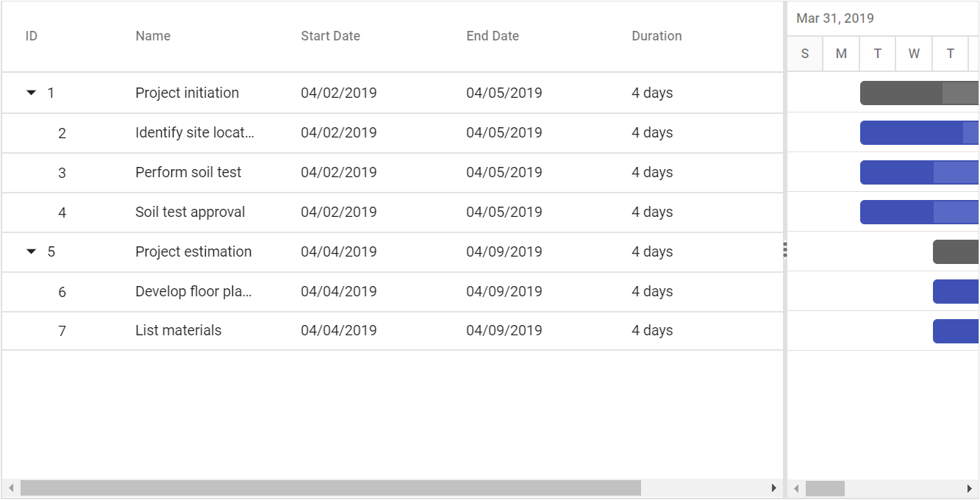Click the Develop floor plan blue taskbar
Image resolution: width=980 pixels, height=500 pixels.
click(956, 291)
